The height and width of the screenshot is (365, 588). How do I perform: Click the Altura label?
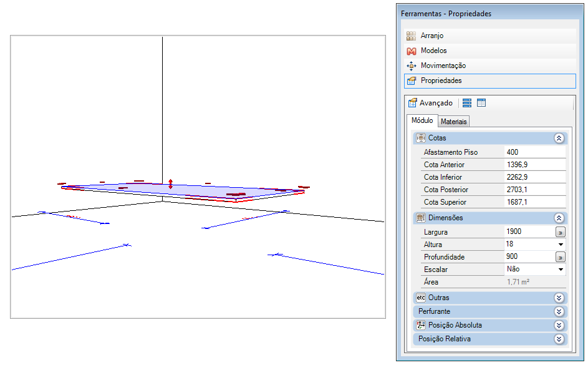point(433,245)
